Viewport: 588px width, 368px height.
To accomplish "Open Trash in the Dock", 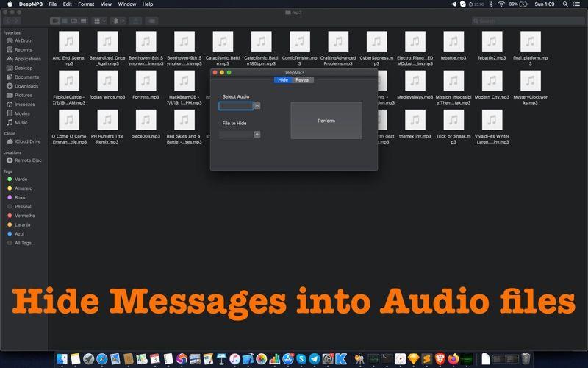I will coord(526,358).
